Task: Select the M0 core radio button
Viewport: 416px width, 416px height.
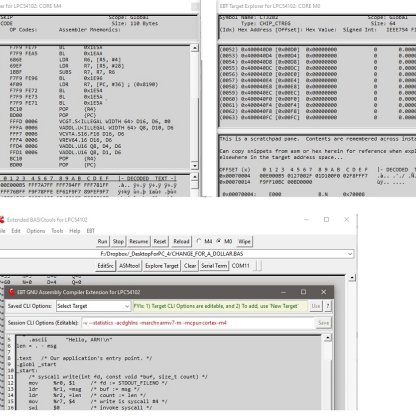Action: (219, 241)
